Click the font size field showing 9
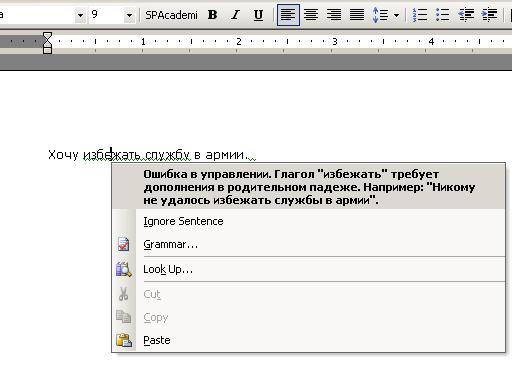Viewport: 512px width, 368px height. pos(106,15)
